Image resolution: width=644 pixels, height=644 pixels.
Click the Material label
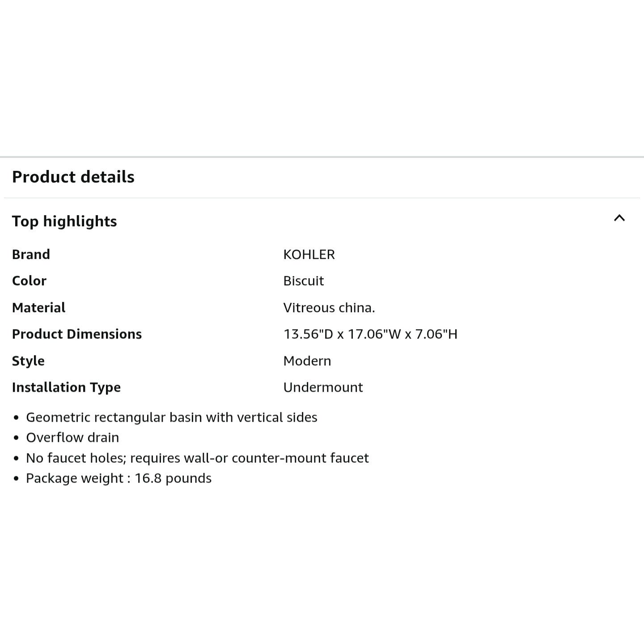tap(38, 308)
